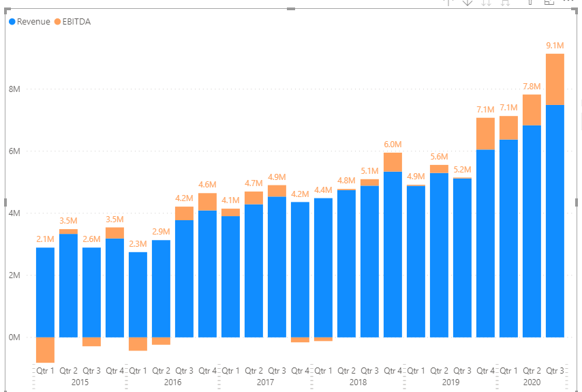Click the drill up arrow icon
Image resolution: width=582 pixels, height=392 pixels.
pos(448,2)
